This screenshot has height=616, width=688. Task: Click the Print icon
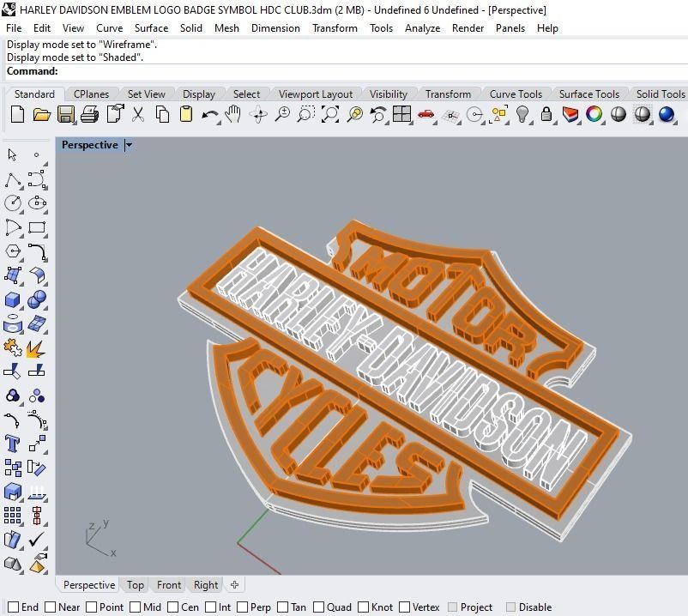pyautogui.click(x=90, y=114)
